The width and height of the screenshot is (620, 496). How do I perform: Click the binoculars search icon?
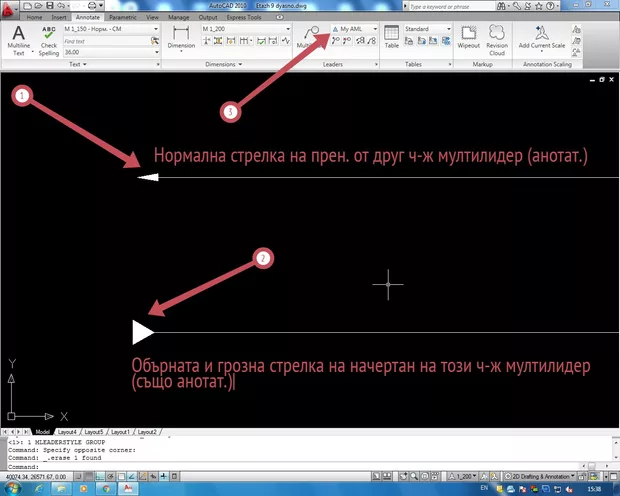click(x=501, y=6)
